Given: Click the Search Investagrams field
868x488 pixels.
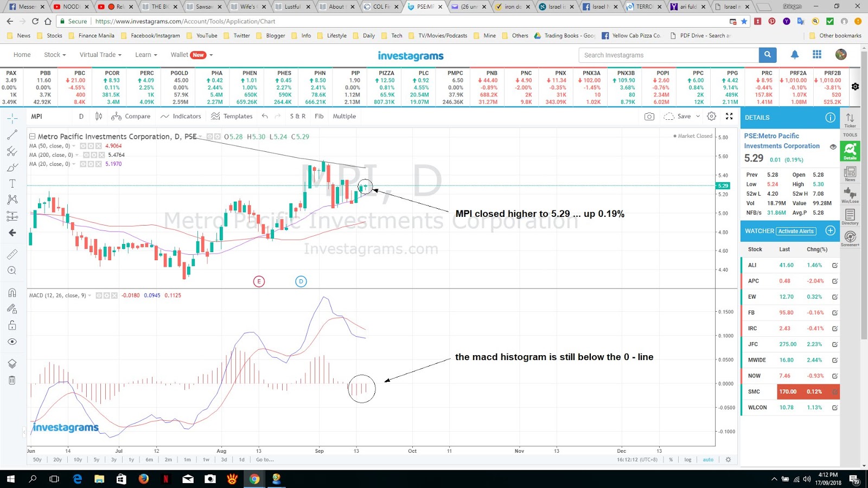Looking at the screenshot, I should [669, 55].
